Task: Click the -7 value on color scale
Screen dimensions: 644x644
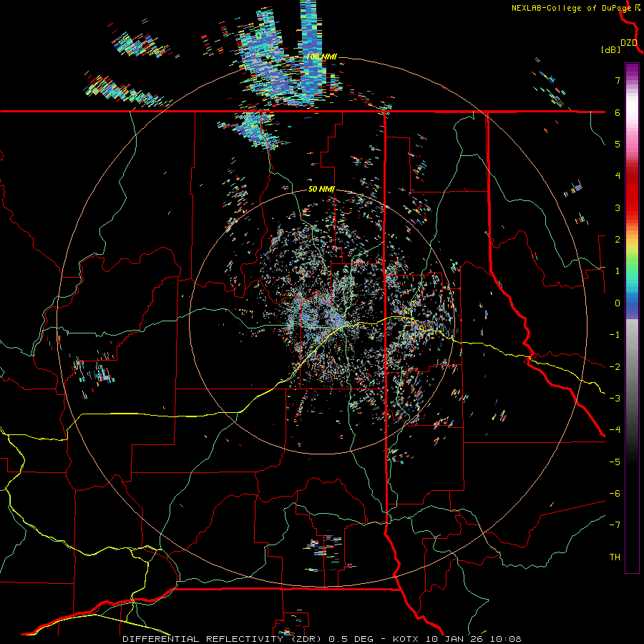Action: coord(615,525)
